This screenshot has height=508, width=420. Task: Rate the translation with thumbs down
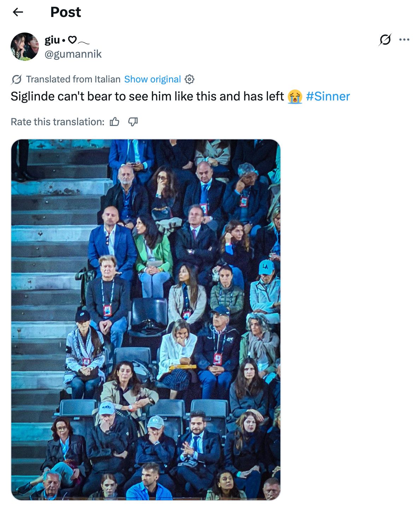(133, 122)
